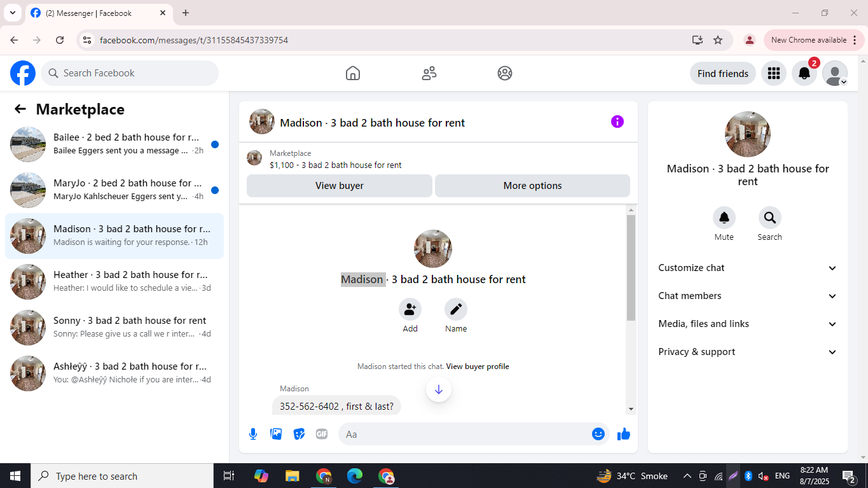
Task: Open Sonny 3 bad 2 bath conversation
Action: coord(114,328)
